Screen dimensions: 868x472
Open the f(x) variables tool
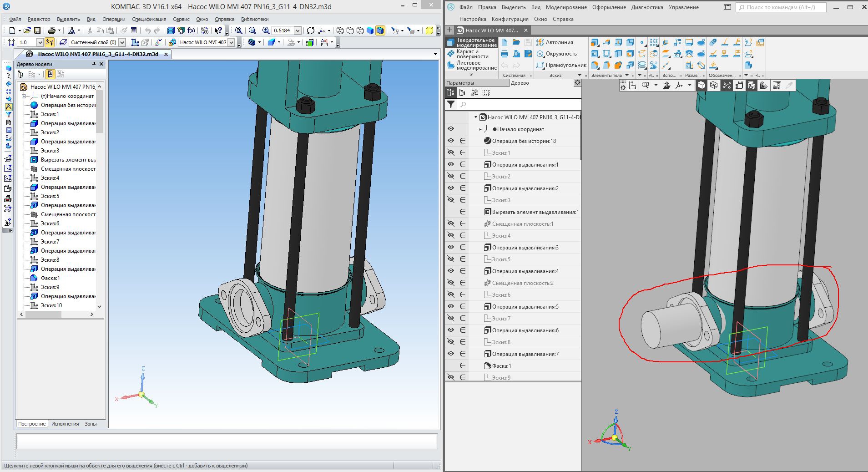point(191,30)
